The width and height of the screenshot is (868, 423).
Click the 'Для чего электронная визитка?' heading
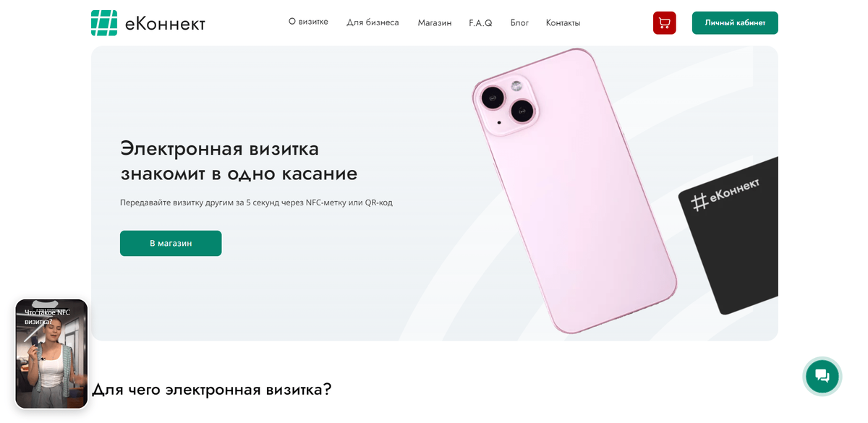(211, 389)
